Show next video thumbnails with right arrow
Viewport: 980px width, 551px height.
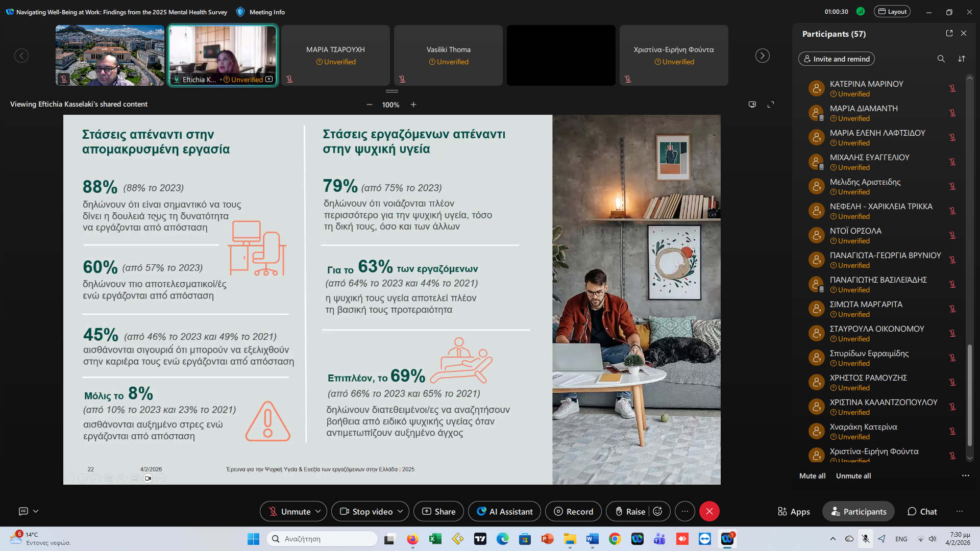coord(762,56)
